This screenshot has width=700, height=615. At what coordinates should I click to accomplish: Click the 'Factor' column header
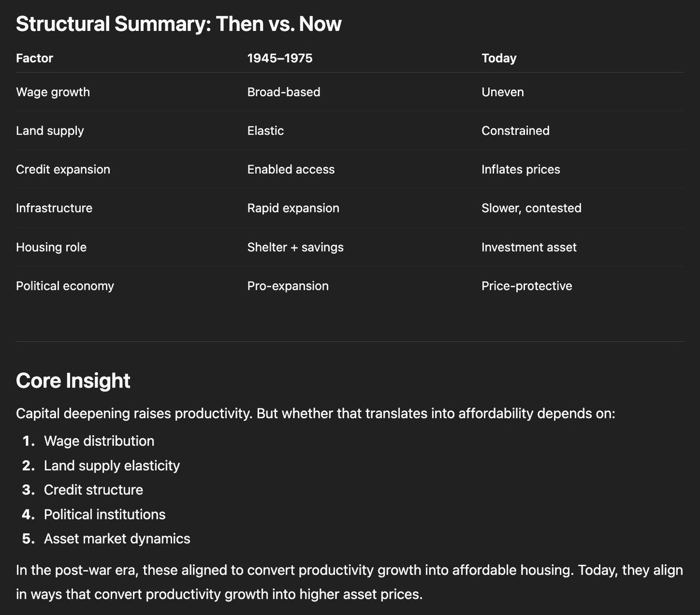pos(34,58)
